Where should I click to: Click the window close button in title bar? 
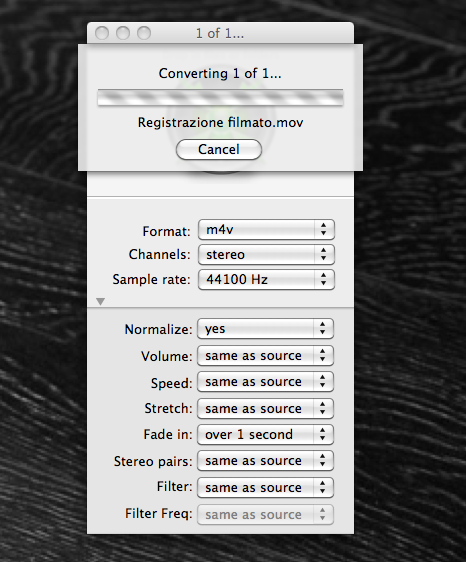[102, 33]
